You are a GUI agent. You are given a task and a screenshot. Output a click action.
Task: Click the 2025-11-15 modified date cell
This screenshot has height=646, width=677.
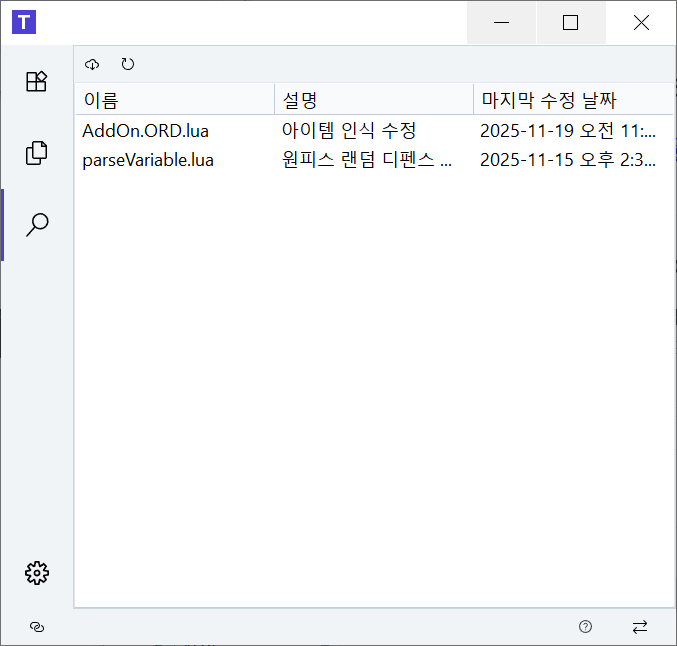(x=568, y=160)
